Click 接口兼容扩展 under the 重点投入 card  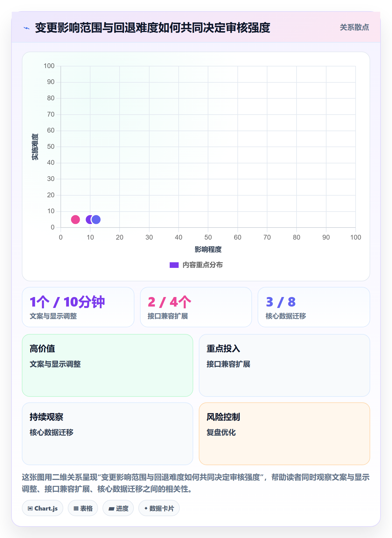point(228,364)
